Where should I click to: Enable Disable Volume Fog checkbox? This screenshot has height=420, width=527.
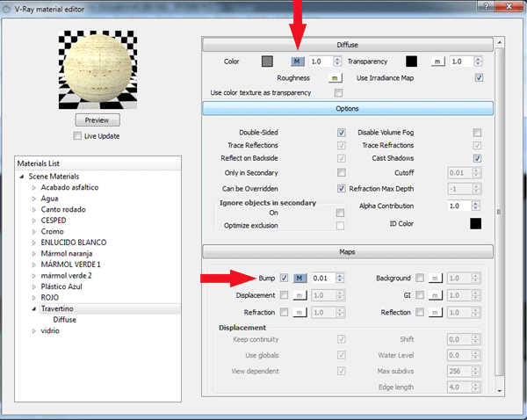click(477, 133)
